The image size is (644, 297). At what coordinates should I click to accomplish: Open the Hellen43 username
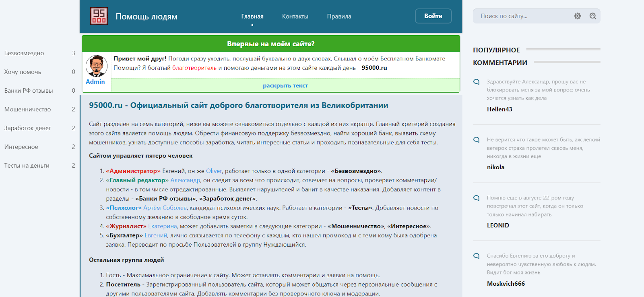(500, 109)
